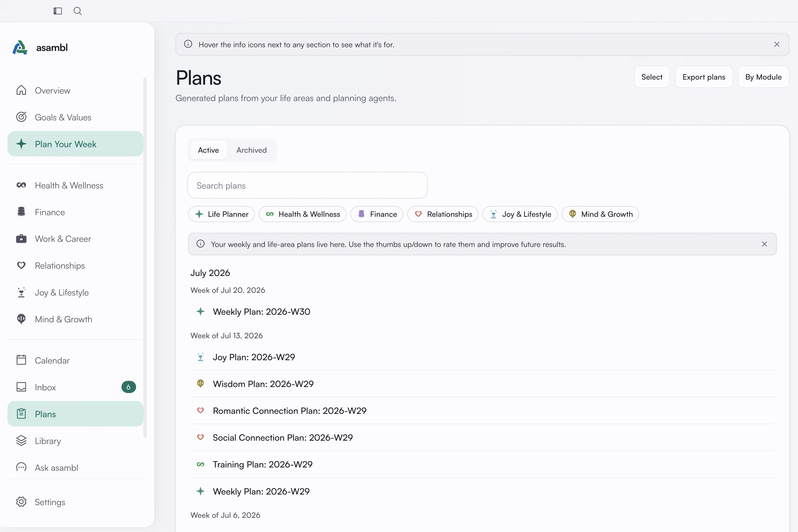
Task: Click the infinity icon beside Training Plan: 2026-W29
Action: click(x=201, y=464)
